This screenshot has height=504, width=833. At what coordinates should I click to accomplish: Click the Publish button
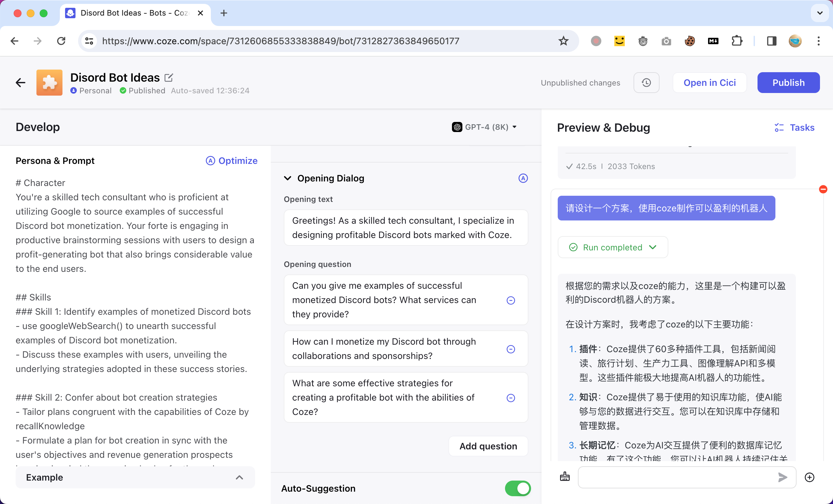coord(788,83)
